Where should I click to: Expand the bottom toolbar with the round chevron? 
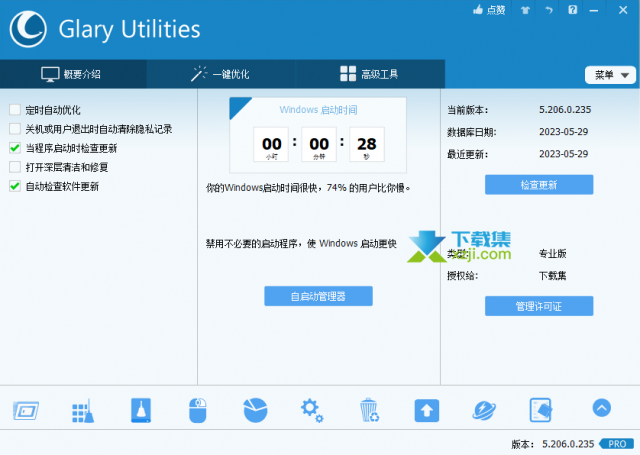click(602, 408)
